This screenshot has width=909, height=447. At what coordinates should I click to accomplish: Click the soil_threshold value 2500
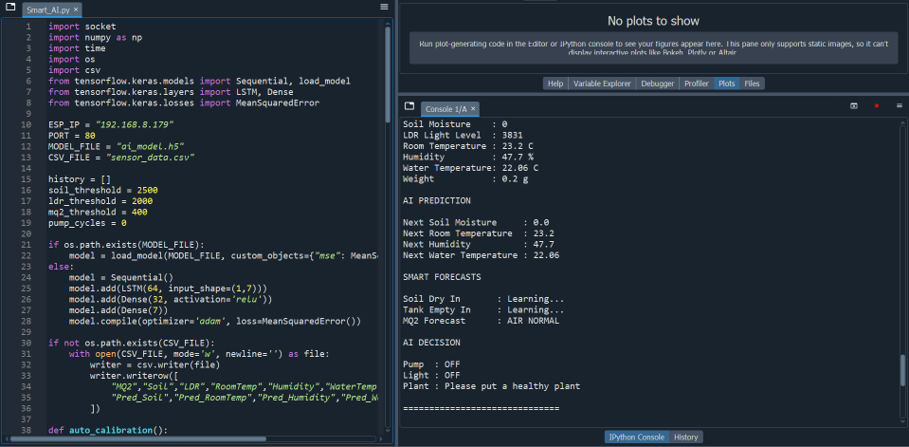[x=145, y=190]
